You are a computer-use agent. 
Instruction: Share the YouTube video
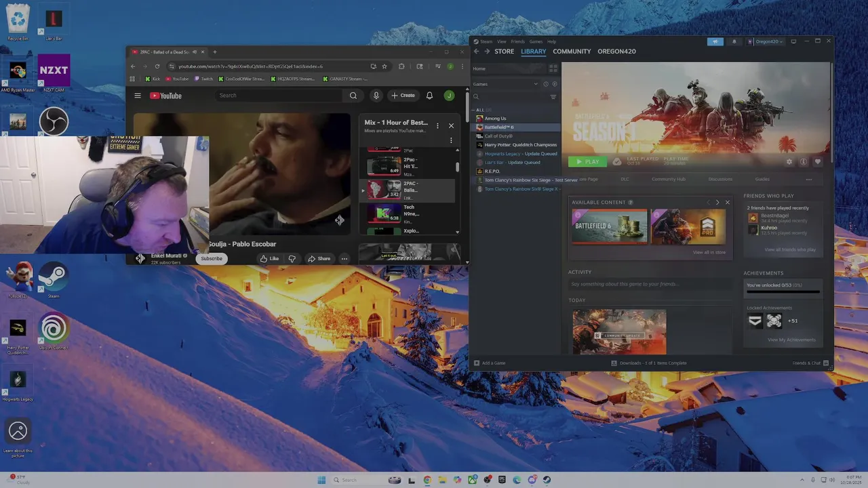pos(319,258)
